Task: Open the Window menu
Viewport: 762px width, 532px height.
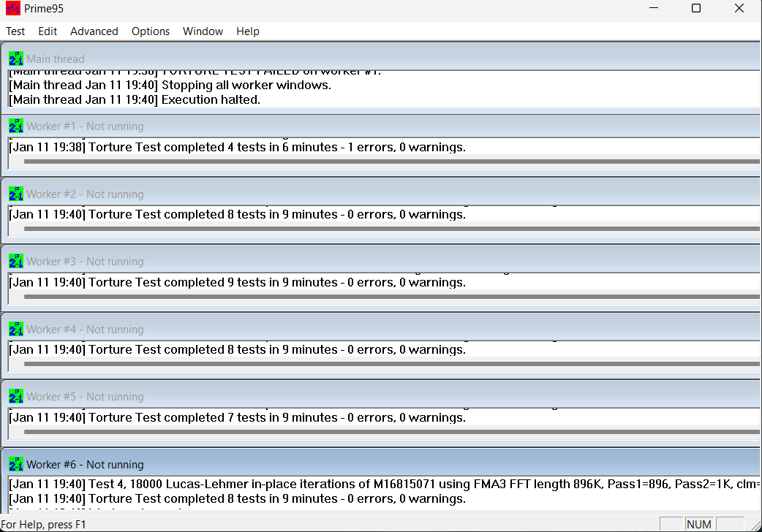Action: coord(203,31)
